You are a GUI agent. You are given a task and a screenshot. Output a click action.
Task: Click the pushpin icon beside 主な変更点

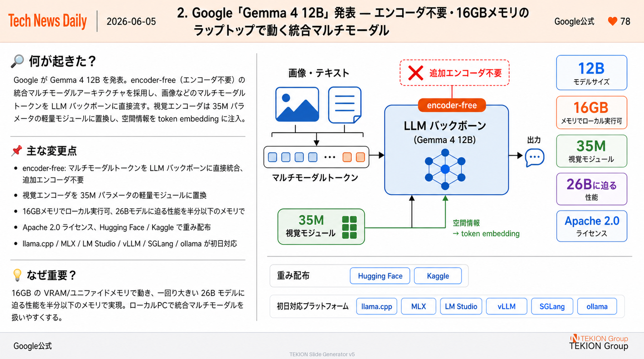pyautogui.click(x=17, y=151)
